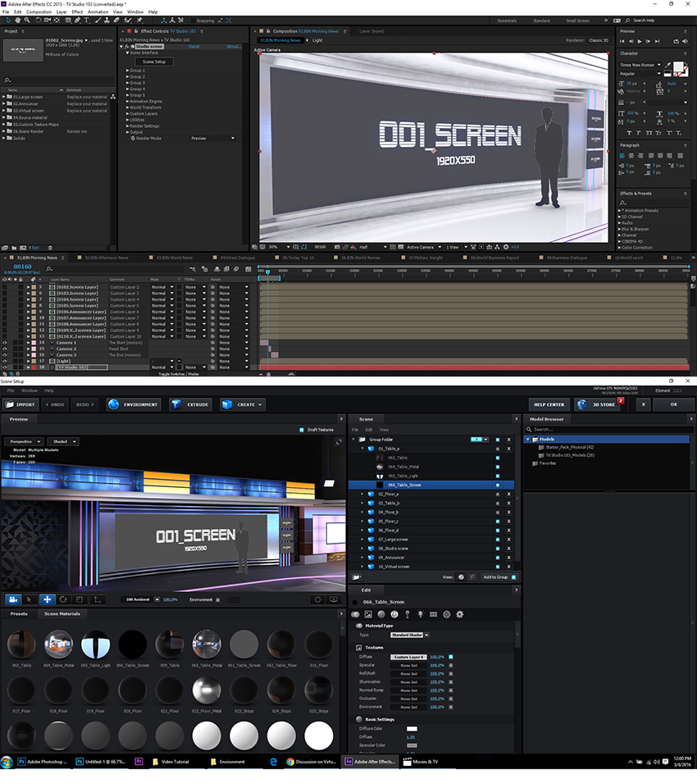Click the Diffuse Color white swatch
This screenshot has height=784, width=697.
pyautogui.click(x=412, y=728)
